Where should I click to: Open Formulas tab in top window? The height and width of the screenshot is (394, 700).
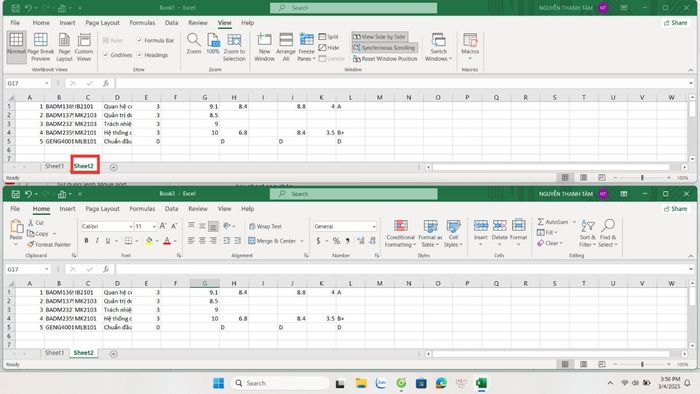pos(142,23)
